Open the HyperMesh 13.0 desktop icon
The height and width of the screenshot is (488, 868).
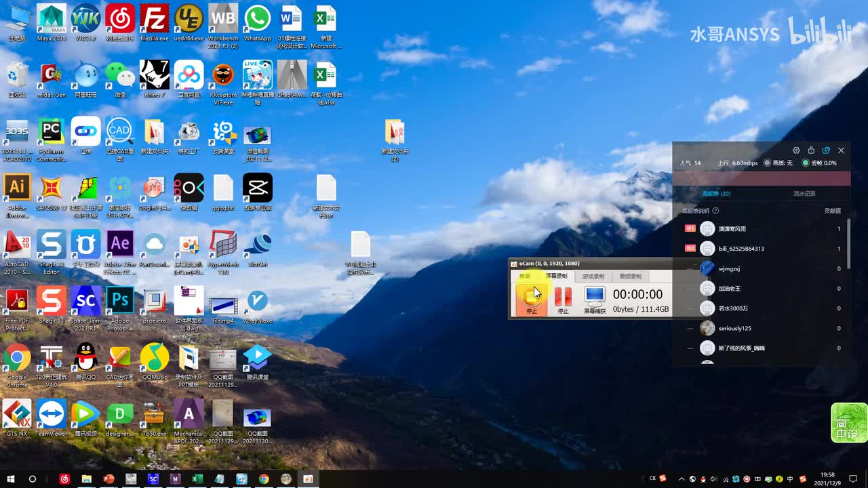coord(223,252)
